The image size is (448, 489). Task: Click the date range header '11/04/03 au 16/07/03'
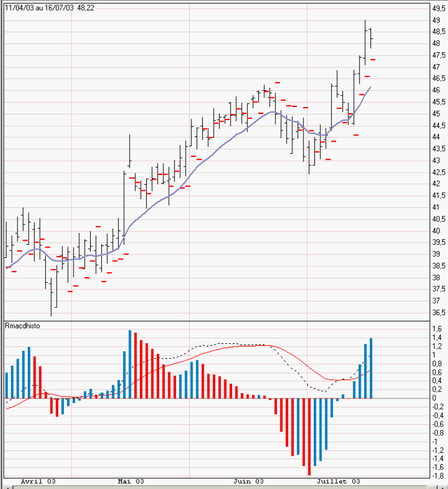point(39,8)
